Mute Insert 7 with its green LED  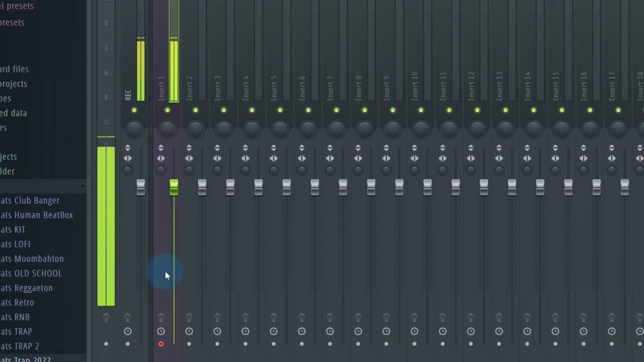337,110
